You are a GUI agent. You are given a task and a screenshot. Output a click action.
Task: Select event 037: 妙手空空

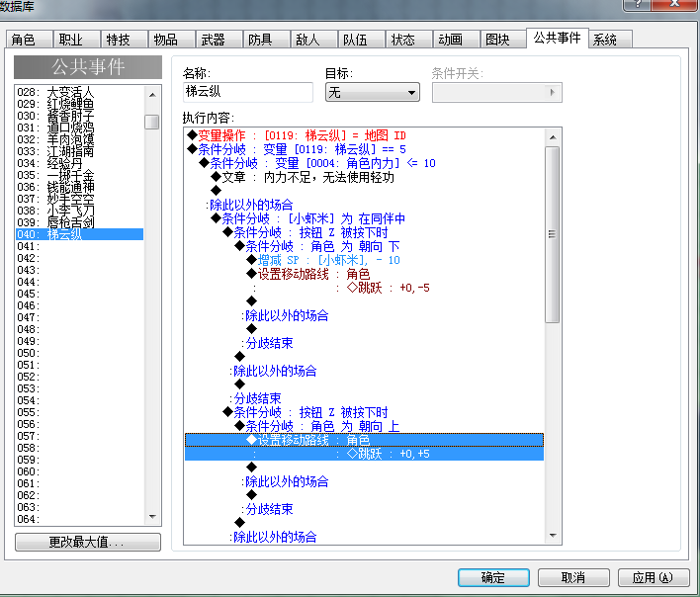point(79,199)
